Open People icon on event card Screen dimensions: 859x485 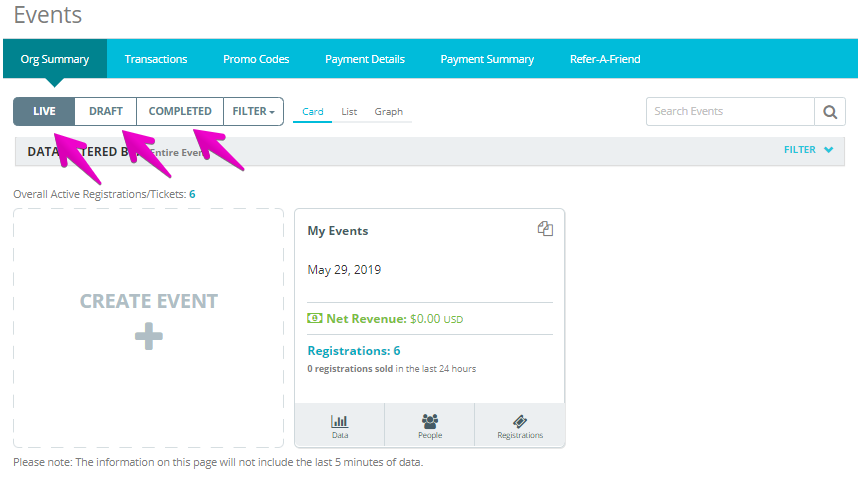pos(430,421)
